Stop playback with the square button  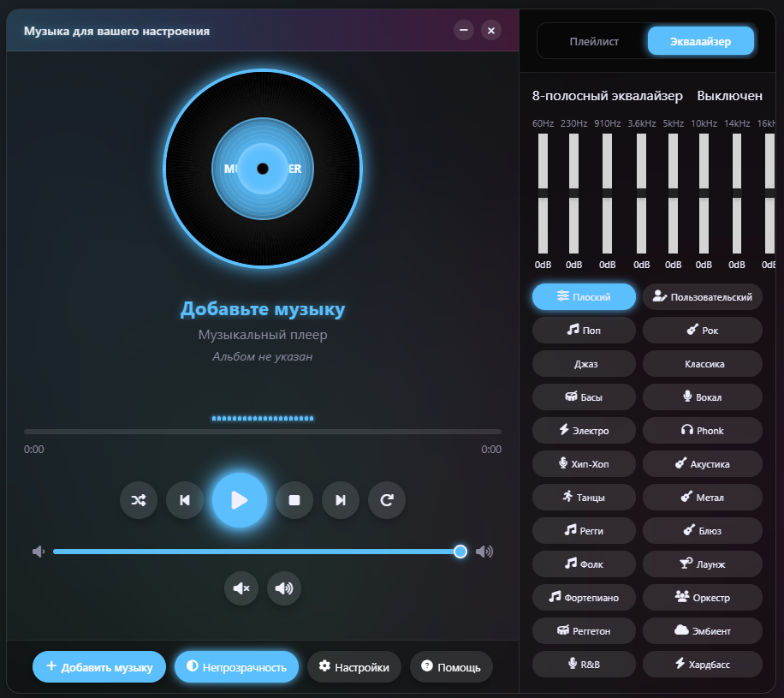coord(294,500)
